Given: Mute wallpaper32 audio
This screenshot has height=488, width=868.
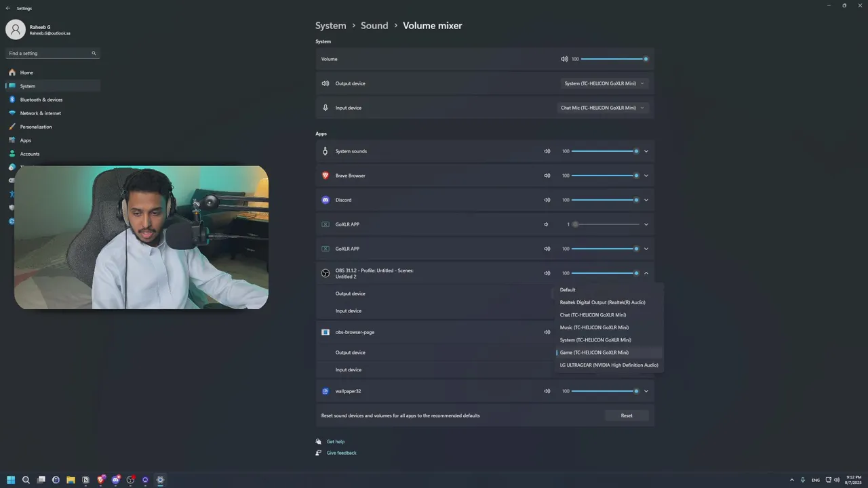Looking at the screenshot, I should point(547,391).
